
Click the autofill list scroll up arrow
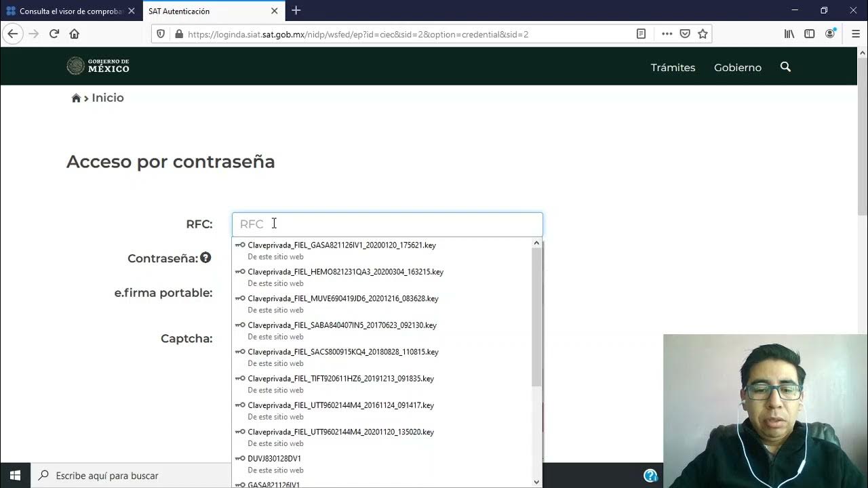(x=536, y=243)
